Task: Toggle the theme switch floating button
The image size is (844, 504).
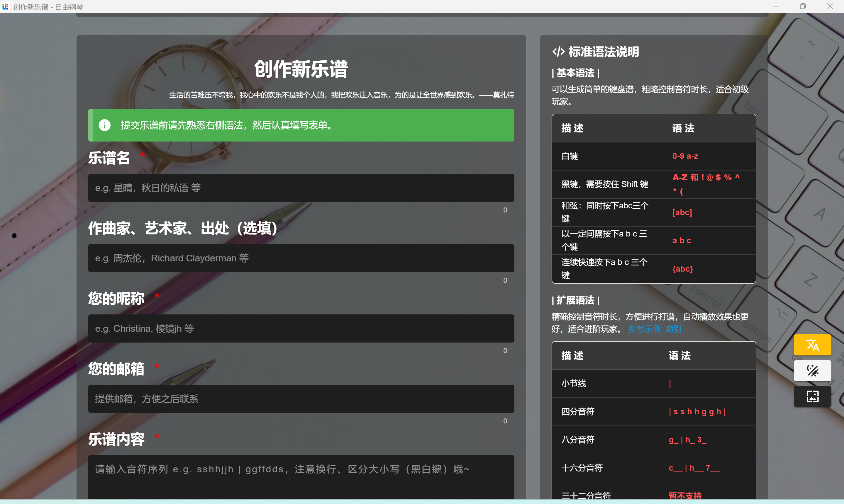Action: [812, 371]
